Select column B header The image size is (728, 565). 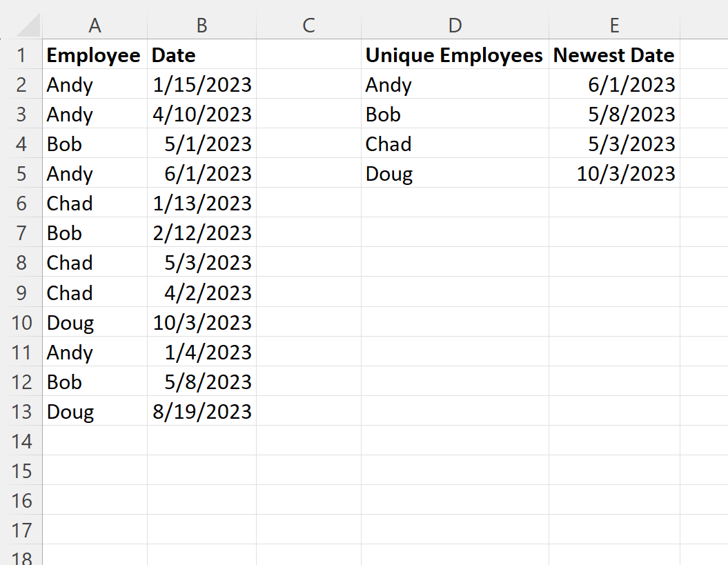coord(201,26)
